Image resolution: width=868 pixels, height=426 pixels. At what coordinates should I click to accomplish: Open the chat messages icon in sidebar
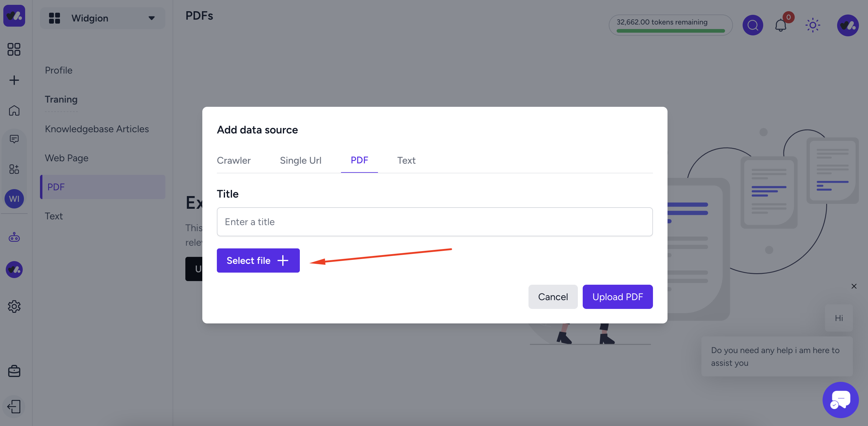14,139
